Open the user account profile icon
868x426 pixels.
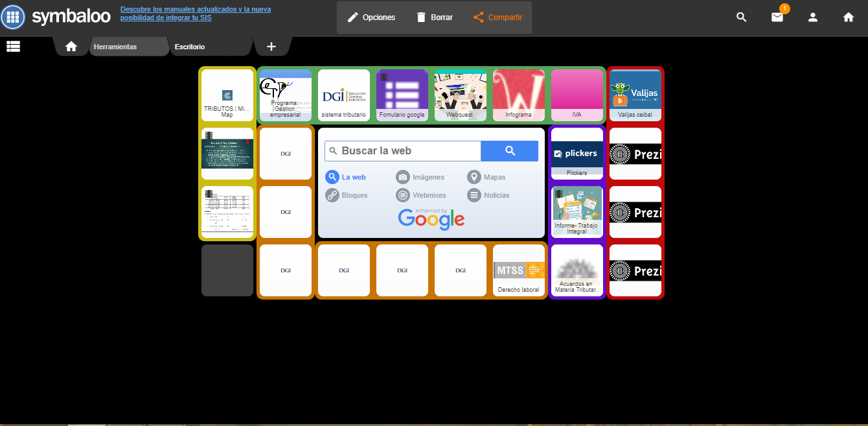pyautogui.click(x=813, y=18)
